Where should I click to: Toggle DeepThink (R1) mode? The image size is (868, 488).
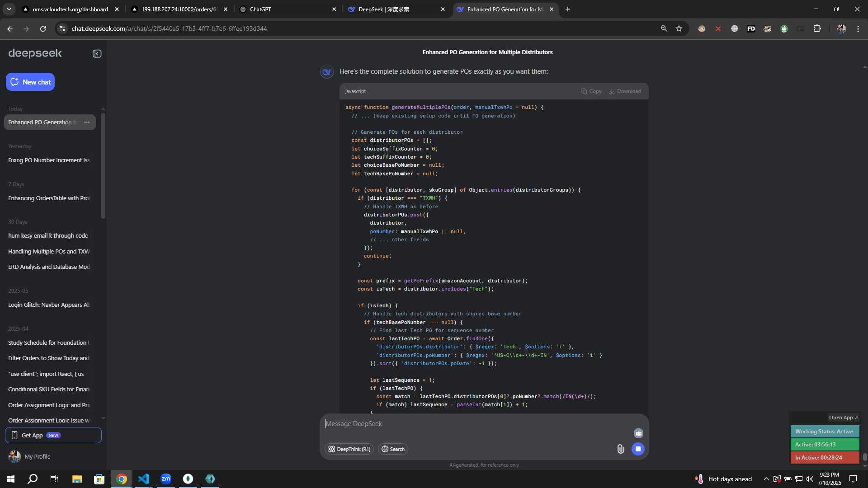click(349, 449)
